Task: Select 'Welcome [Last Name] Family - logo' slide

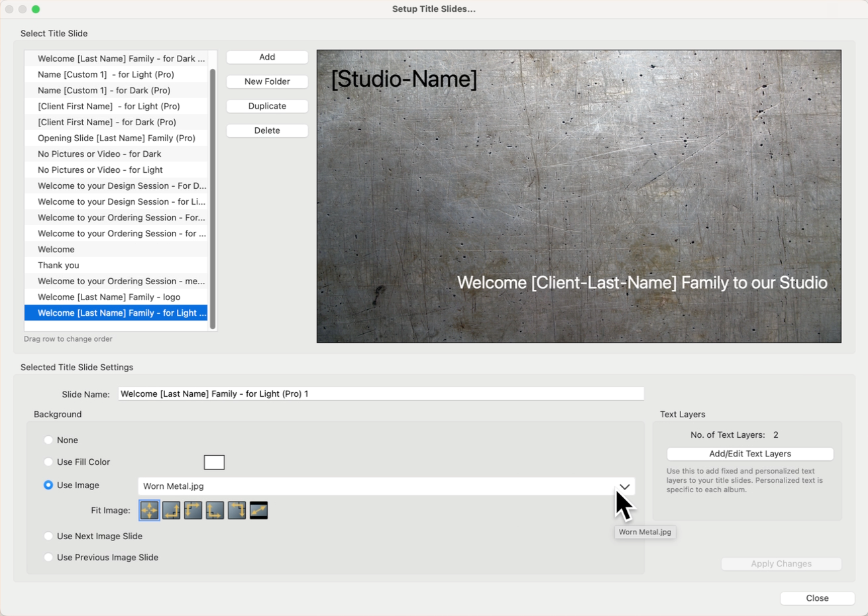Action: tap(109, 297)
